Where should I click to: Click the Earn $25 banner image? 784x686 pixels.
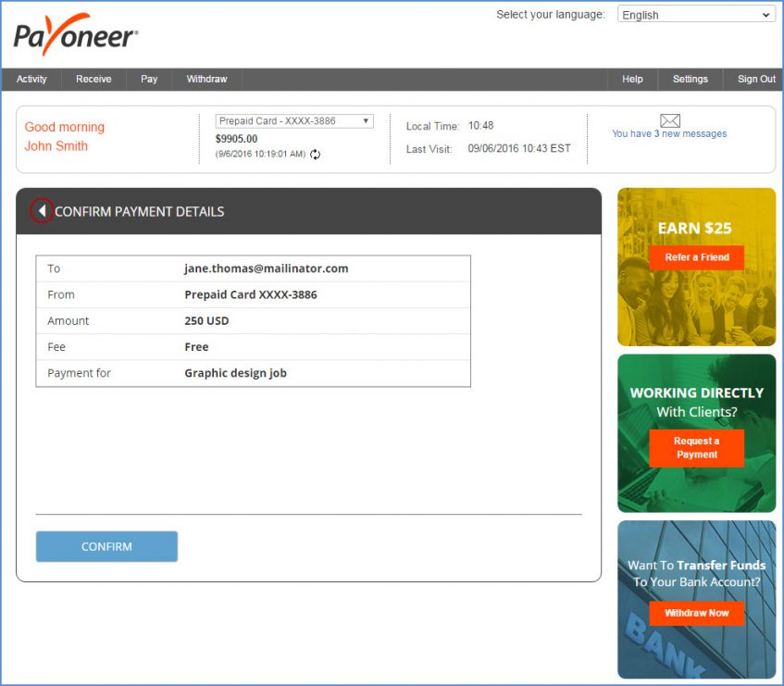point(696,267)
